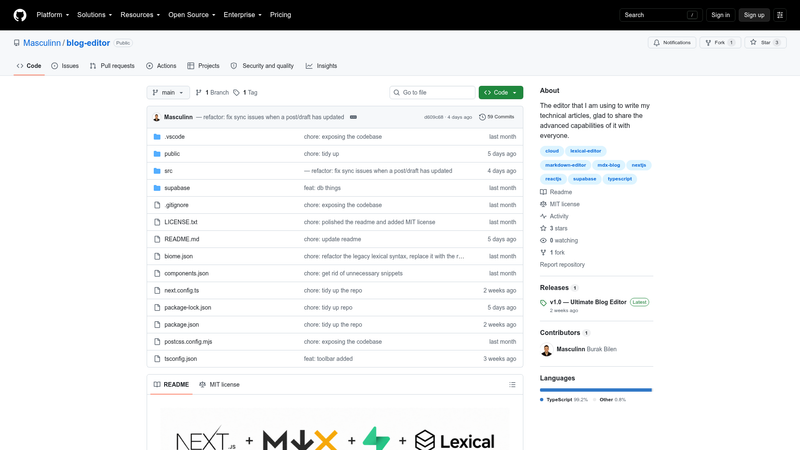Open the Projects tab

203,66
